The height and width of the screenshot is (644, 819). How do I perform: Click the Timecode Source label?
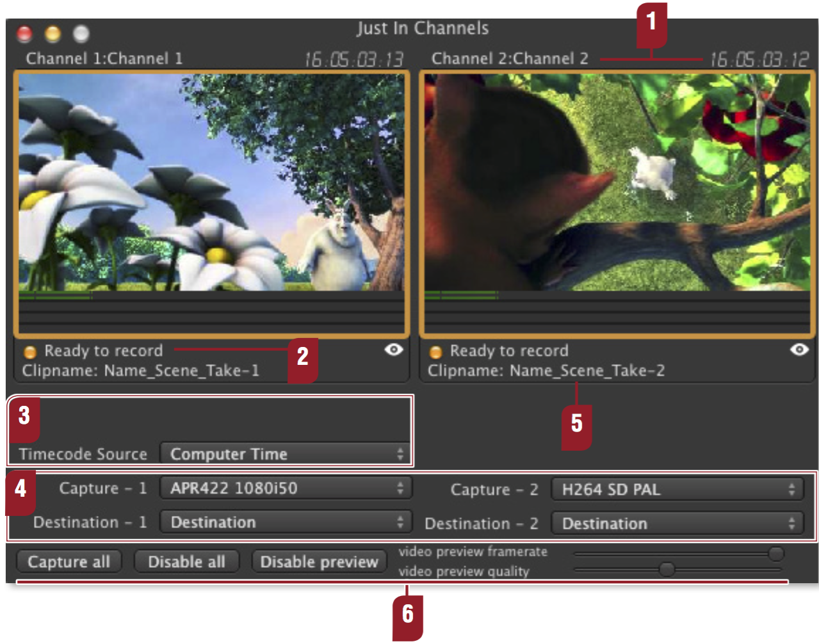coord(83,454)
